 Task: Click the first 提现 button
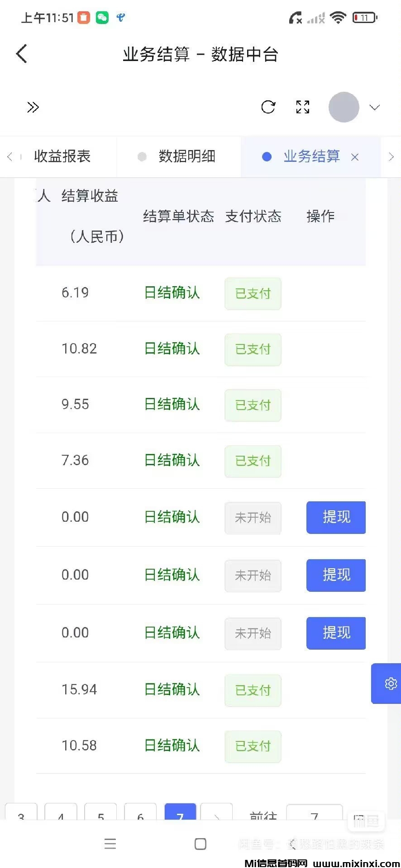(x=336, y=517)
